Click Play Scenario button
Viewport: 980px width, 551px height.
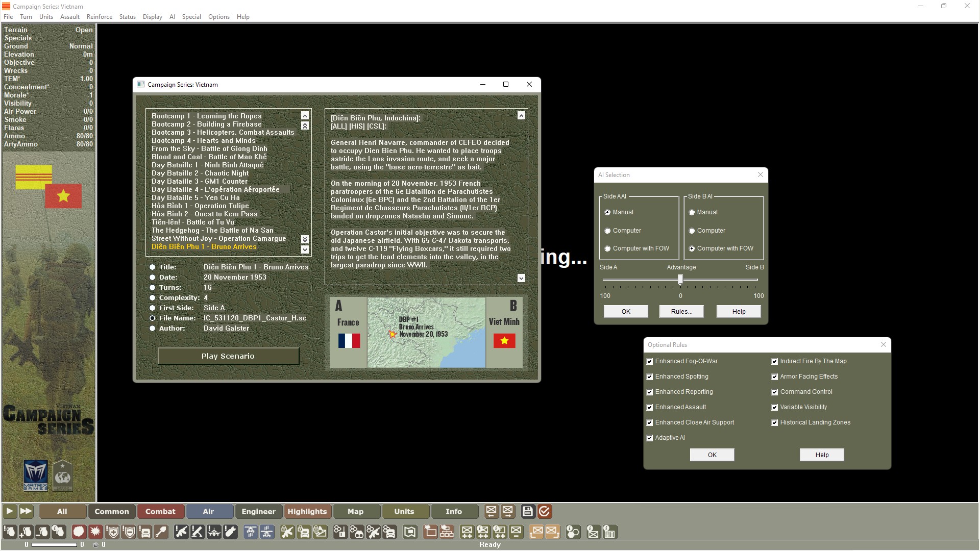coord(228,355)
